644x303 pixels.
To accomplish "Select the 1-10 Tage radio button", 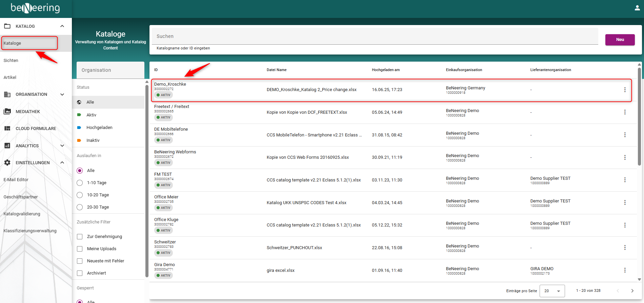I will (x=80, y=183).
